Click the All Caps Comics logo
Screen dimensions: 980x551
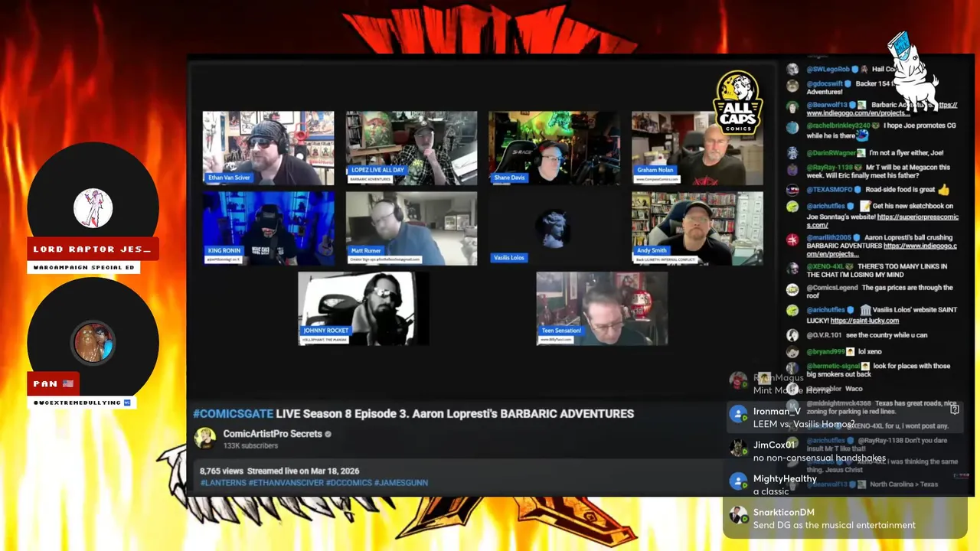(738, 103)
